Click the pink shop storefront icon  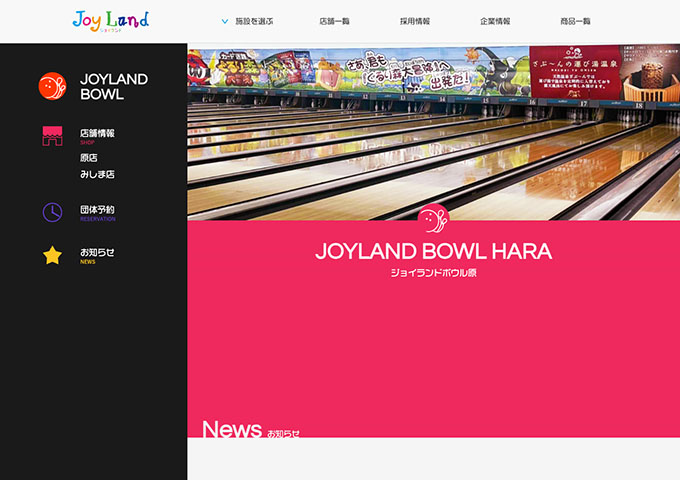(52, 136)
